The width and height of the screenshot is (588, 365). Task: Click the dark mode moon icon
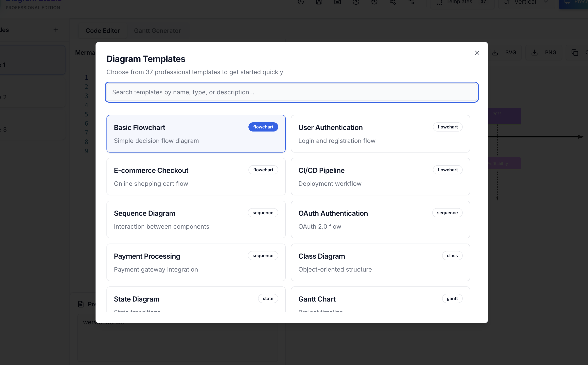tap(301, 2)
